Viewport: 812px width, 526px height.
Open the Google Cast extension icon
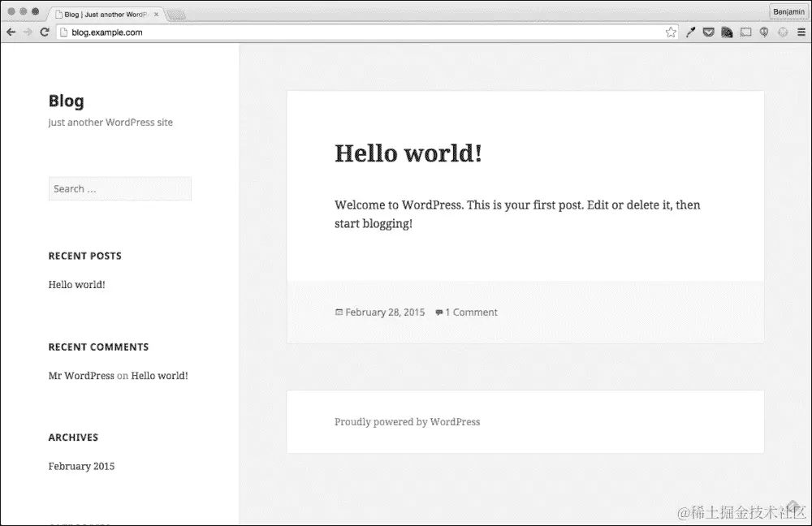745,32
